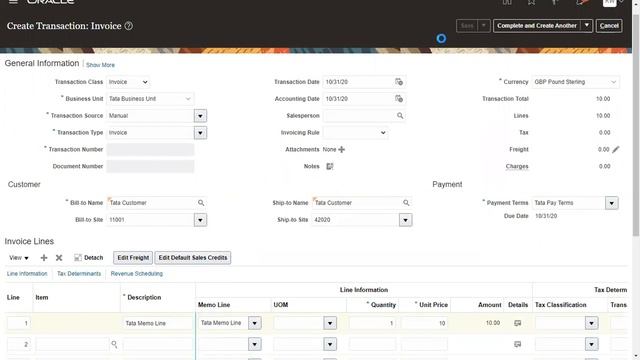Open Tax Classification dropdown for line 1
640x360 pixels.
591,323
